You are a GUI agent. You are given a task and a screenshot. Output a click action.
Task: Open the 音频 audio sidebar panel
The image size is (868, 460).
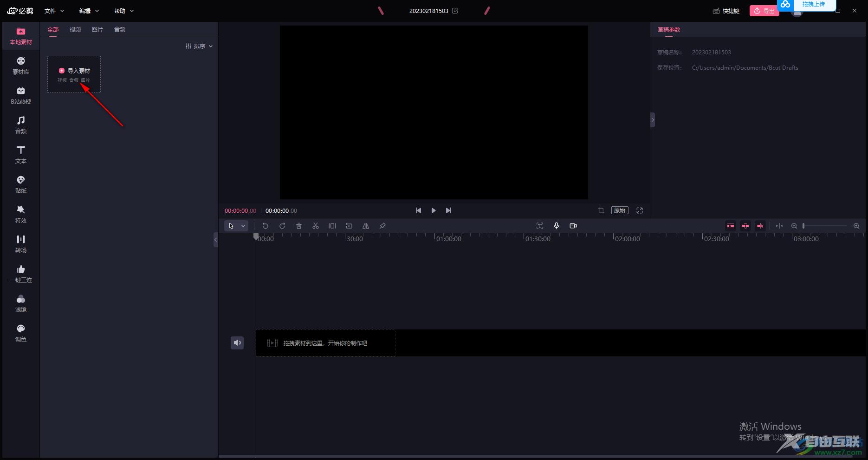coord(21,125)
